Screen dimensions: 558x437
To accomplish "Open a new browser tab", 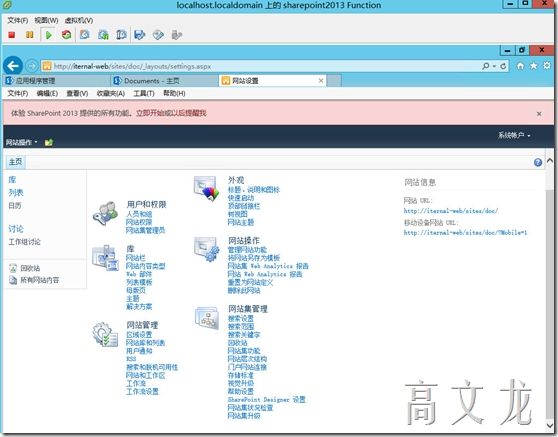I will tap(334, 81).
